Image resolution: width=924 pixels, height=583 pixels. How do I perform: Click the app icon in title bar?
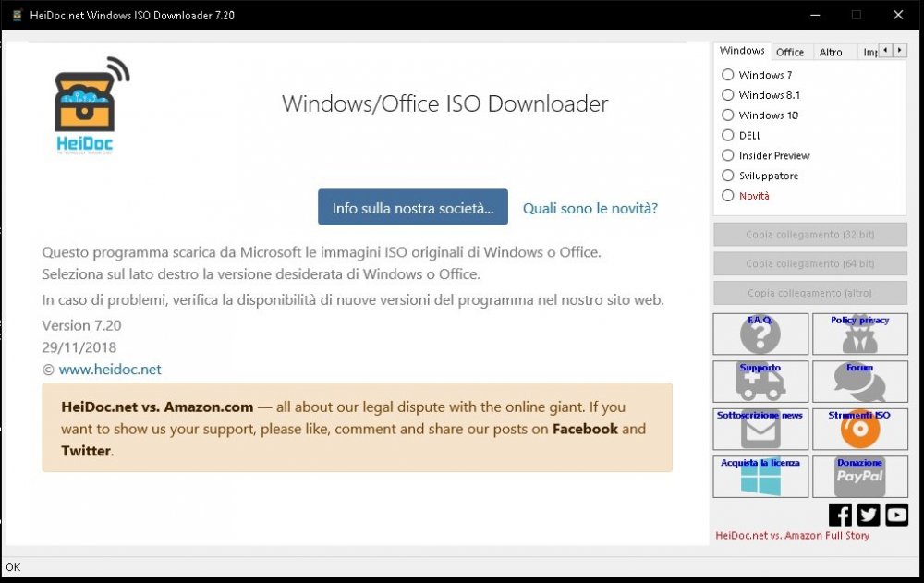[17, 16]
